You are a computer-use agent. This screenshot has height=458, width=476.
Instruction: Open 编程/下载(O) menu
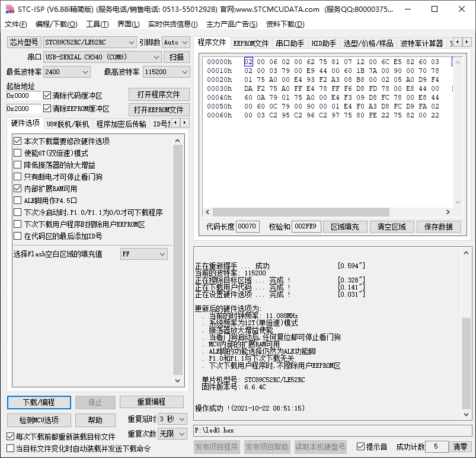(56, 24)
